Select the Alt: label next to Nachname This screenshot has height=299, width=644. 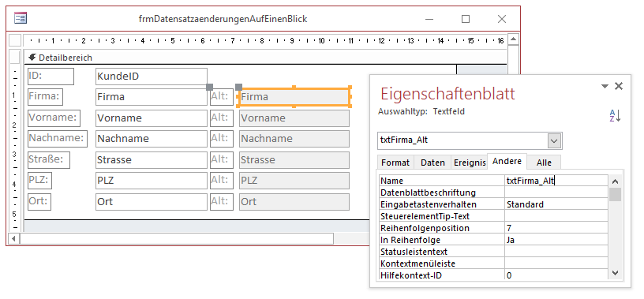click(x=222, y=139)
